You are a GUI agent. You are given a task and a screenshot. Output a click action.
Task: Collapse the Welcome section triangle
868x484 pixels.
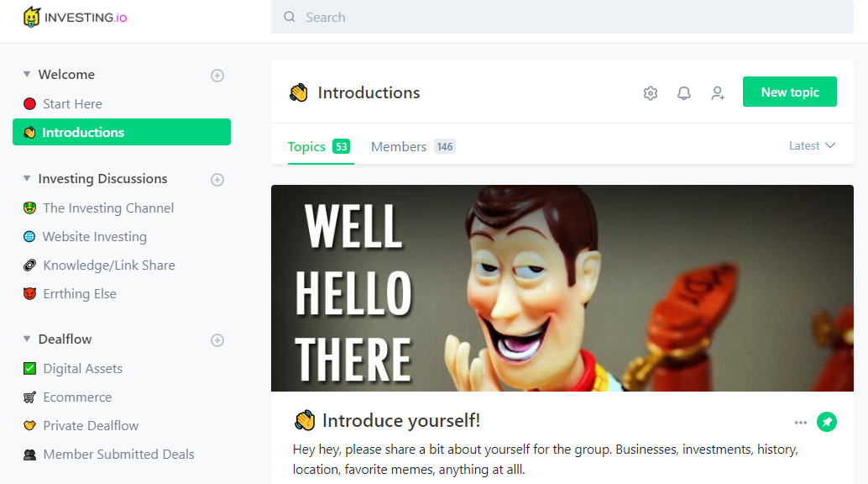tap(27, 74)
